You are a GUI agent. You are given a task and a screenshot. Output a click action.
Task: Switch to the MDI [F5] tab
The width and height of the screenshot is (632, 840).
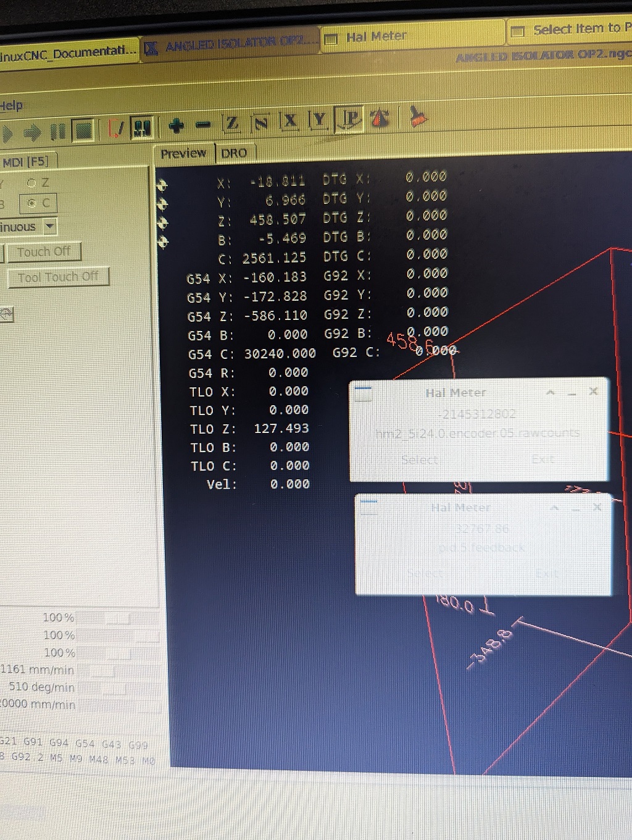pos(27,162)
